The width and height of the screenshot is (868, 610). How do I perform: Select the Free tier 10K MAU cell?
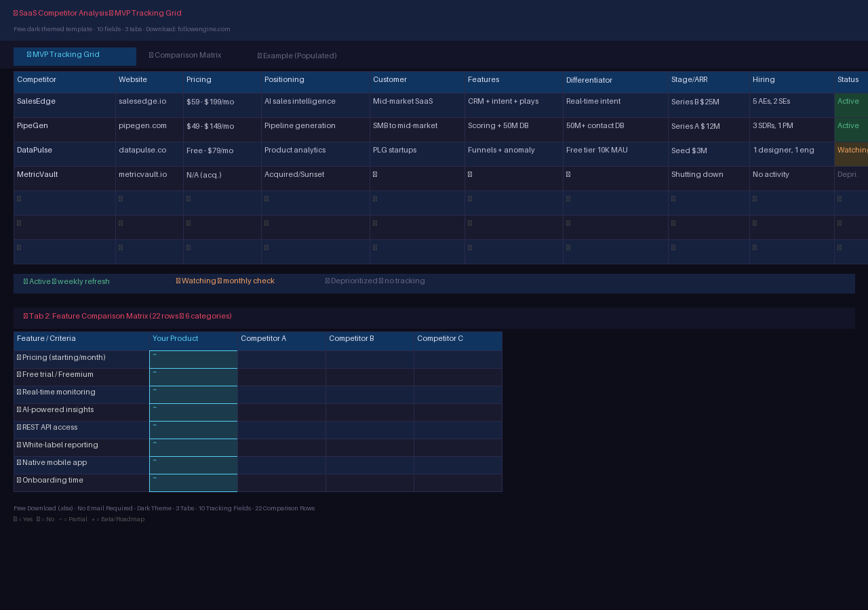615,155
